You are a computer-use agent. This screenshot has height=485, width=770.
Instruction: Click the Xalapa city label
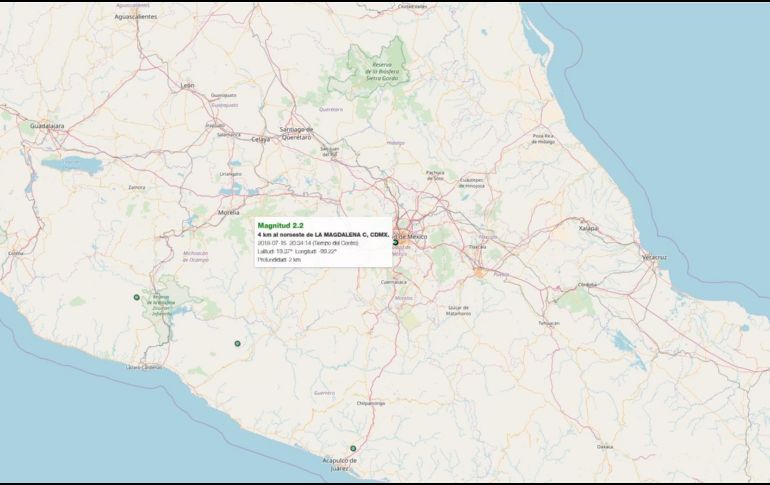tap(616, 228)
